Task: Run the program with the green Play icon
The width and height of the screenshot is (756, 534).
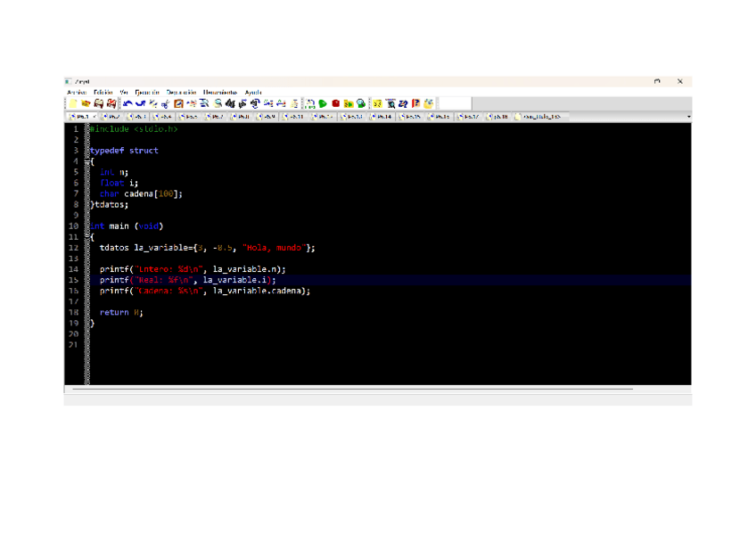Action: [323, 104]
